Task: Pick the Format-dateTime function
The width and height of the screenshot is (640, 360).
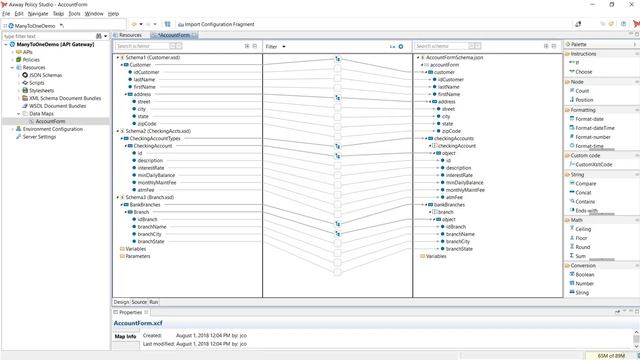Action: pos(594,128)
